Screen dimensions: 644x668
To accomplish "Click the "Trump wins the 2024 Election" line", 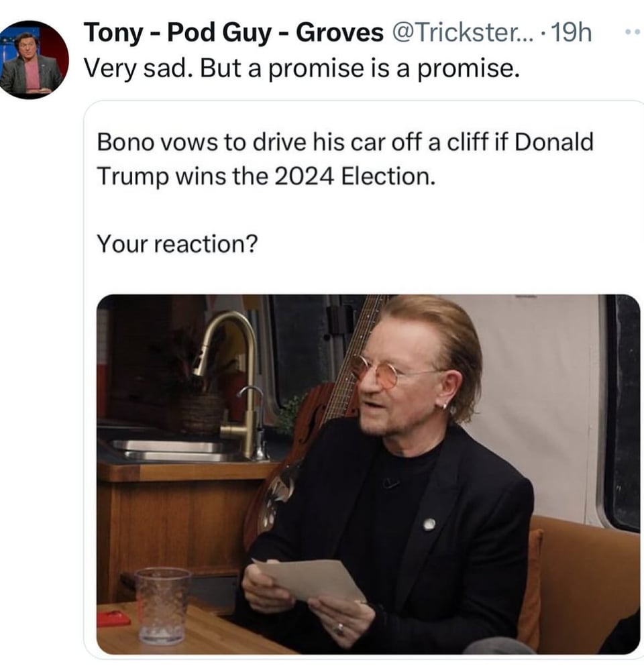I will (x=266, y=176).
